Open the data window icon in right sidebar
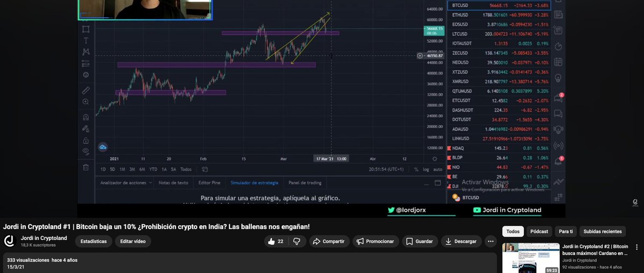644x273 pixels. (x=558, y=31)
